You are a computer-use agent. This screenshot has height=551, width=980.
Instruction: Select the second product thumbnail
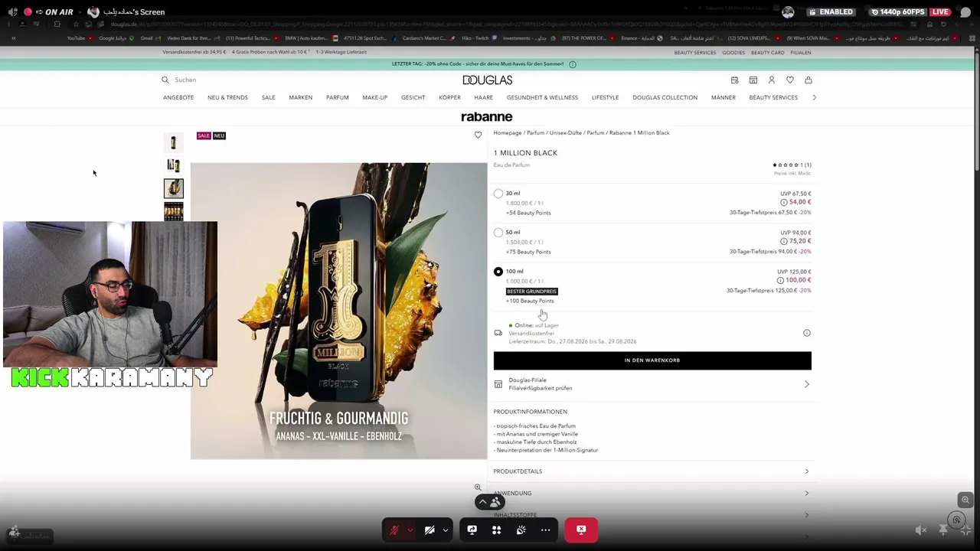point(174,165)
